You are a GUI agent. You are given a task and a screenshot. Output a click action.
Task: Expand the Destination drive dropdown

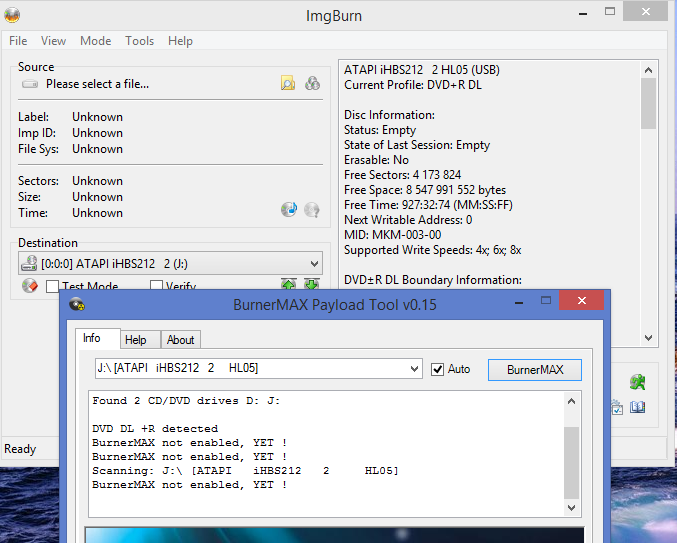tap(314, 263)
